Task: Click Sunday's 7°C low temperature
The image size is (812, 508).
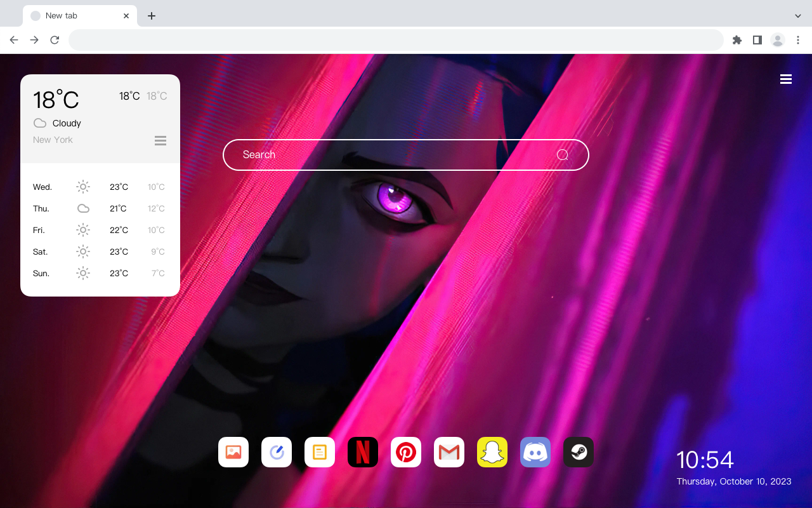Action: pos(158,274)
